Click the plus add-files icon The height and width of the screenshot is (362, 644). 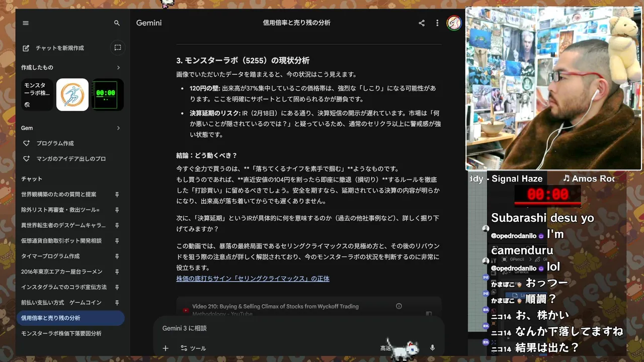click(165, 348)
